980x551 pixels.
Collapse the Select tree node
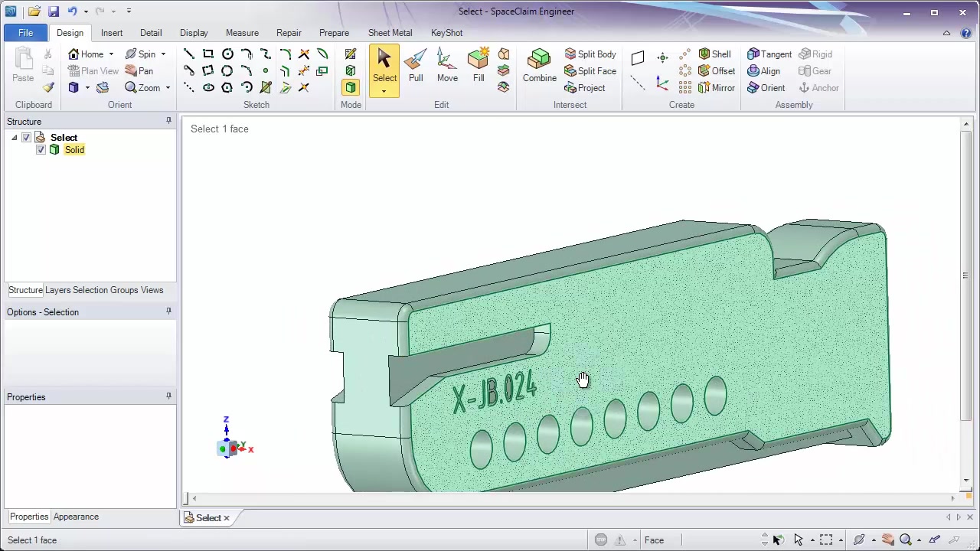pos(14,138)
